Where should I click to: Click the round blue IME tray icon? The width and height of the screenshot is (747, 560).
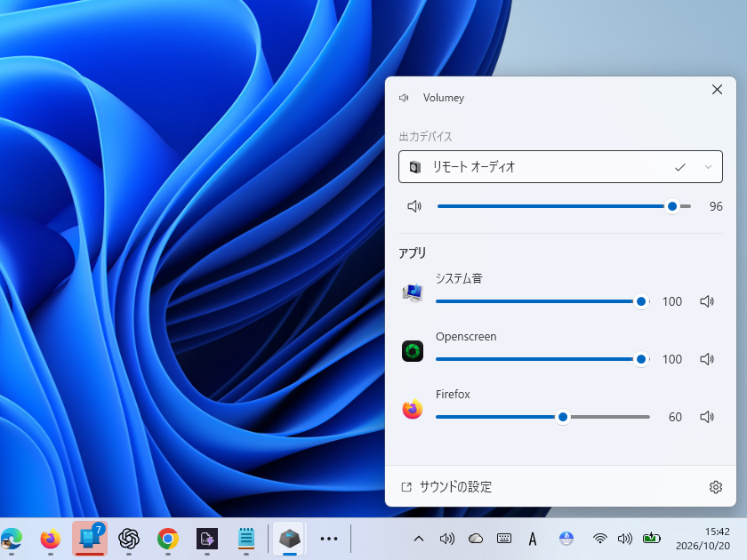(566, 539)
